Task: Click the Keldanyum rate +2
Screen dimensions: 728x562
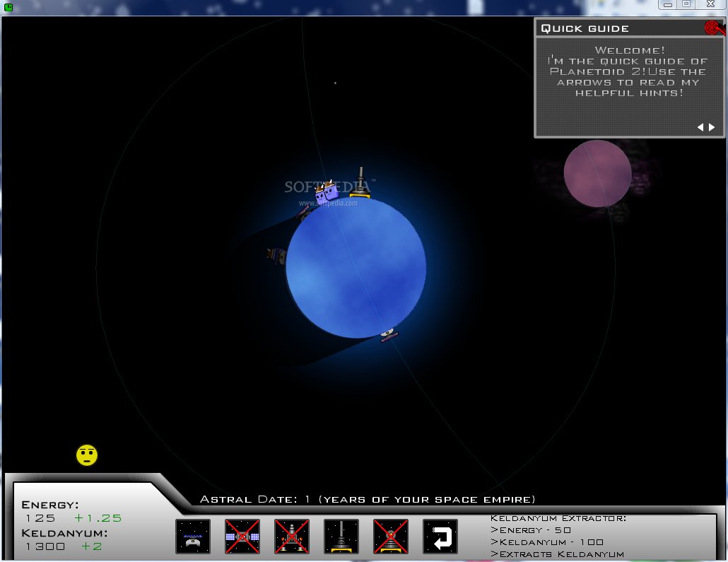Action: 91,546
